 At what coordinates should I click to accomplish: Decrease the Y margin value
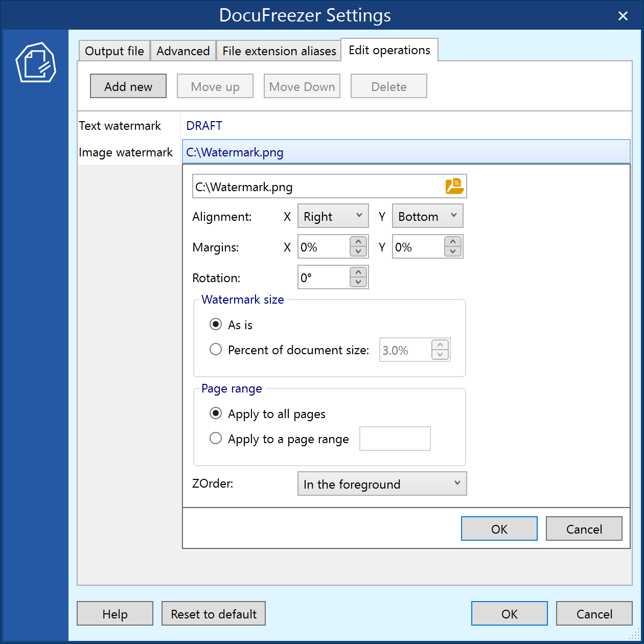click(x=453, y=252)
